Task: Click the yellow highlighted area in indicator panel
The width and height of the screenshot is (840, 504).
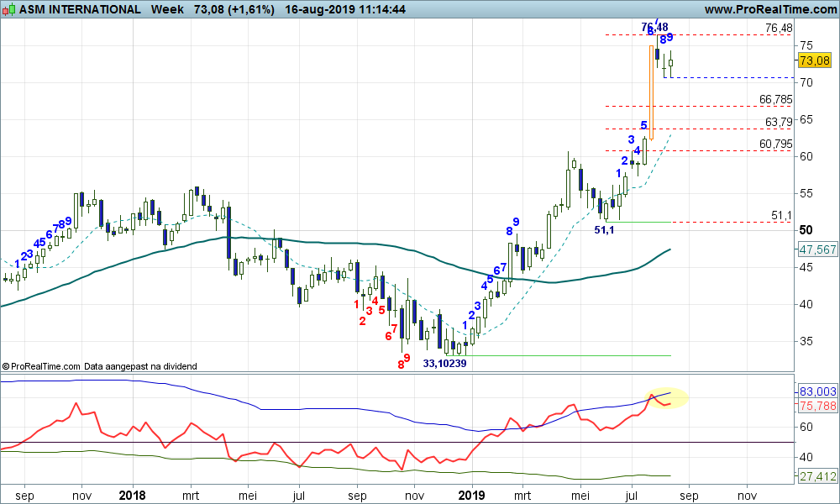Action: (x=667, y=398)
